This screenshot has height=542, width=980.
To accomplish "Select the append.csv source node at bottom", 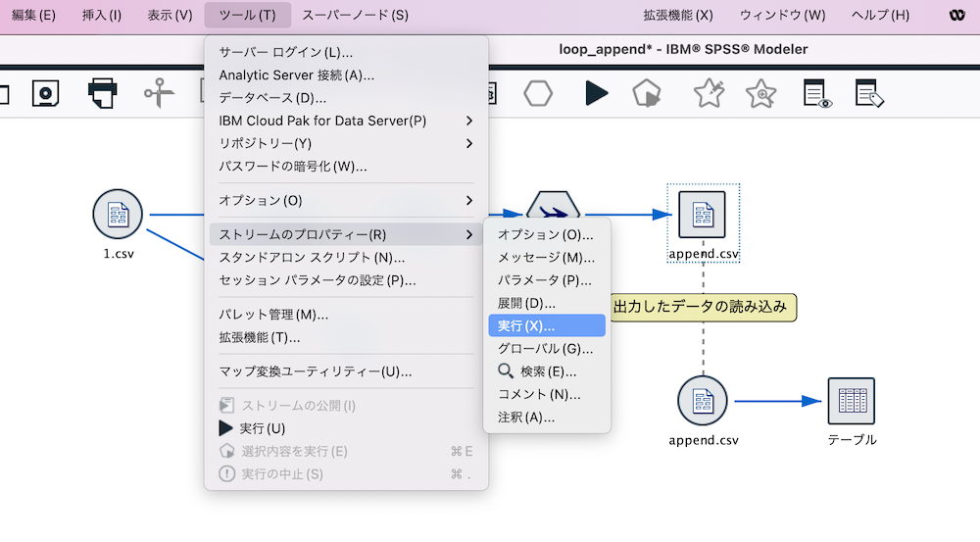I will [x=703, y=401].
